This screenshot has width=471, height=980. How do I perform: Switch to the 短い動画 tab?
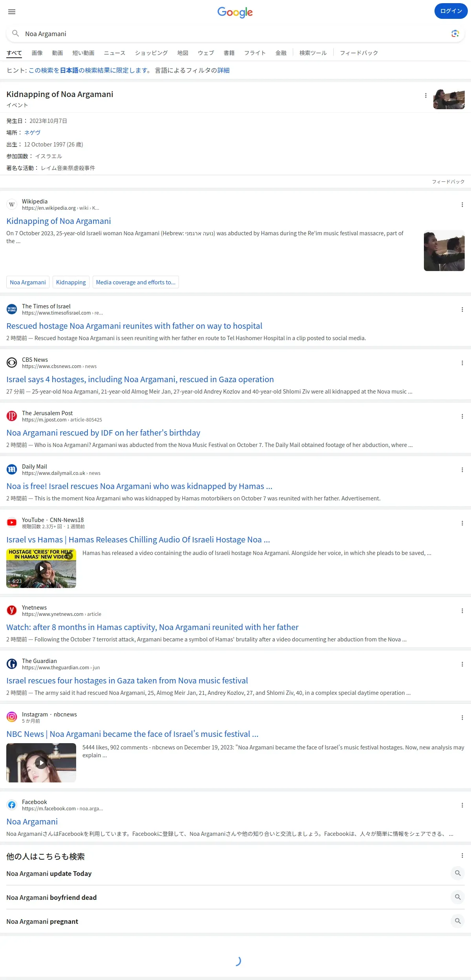coord(83,53)
